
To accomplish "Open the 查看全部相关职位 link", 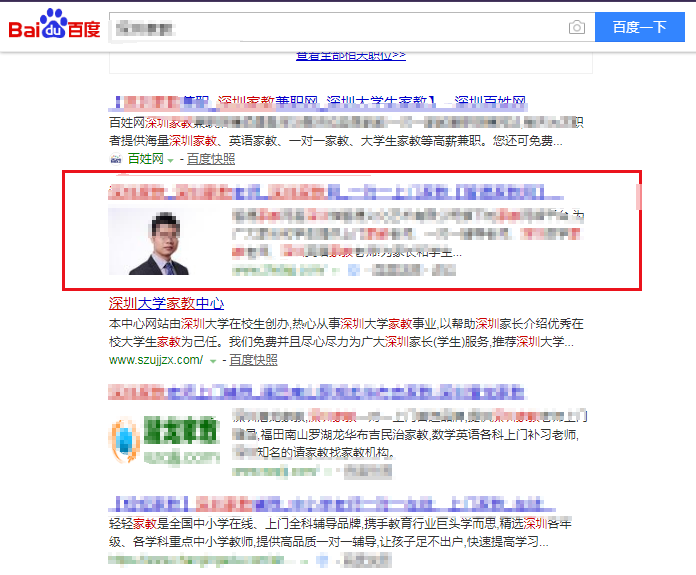I will tap(350, 56).
